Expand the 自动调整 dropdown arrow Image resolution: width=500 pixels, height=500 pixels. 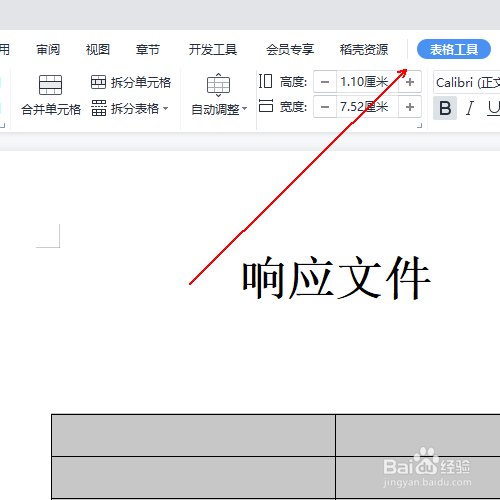(x=245, y=109)
